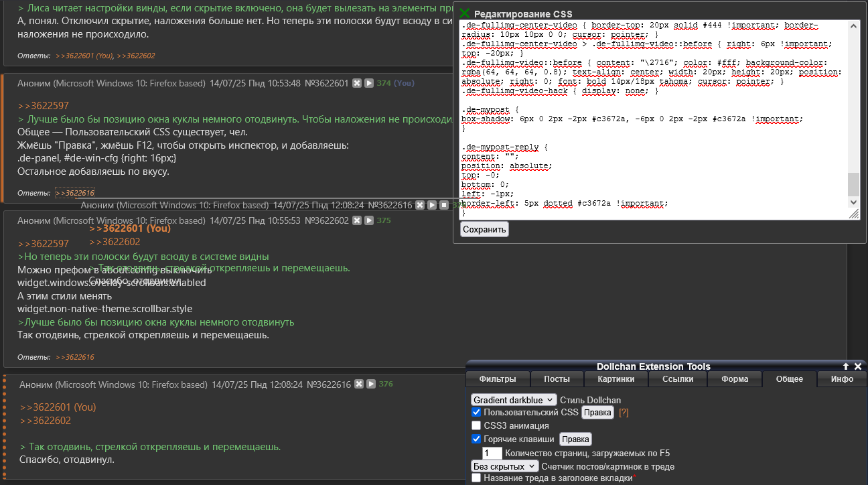Click the text 'widget.non-native-theme.scrollbar.style'
868x485 pixels.
click(x=105, y=309)
